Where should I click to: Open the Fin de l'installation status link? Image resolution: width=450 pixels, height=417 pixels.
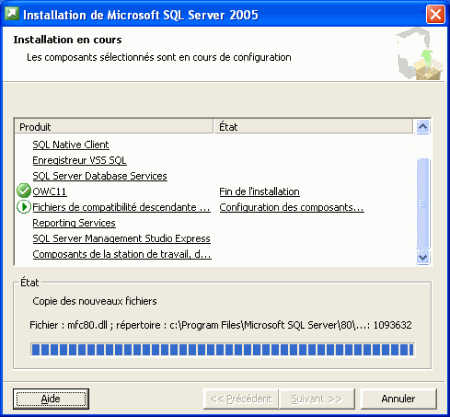[259, 191]
